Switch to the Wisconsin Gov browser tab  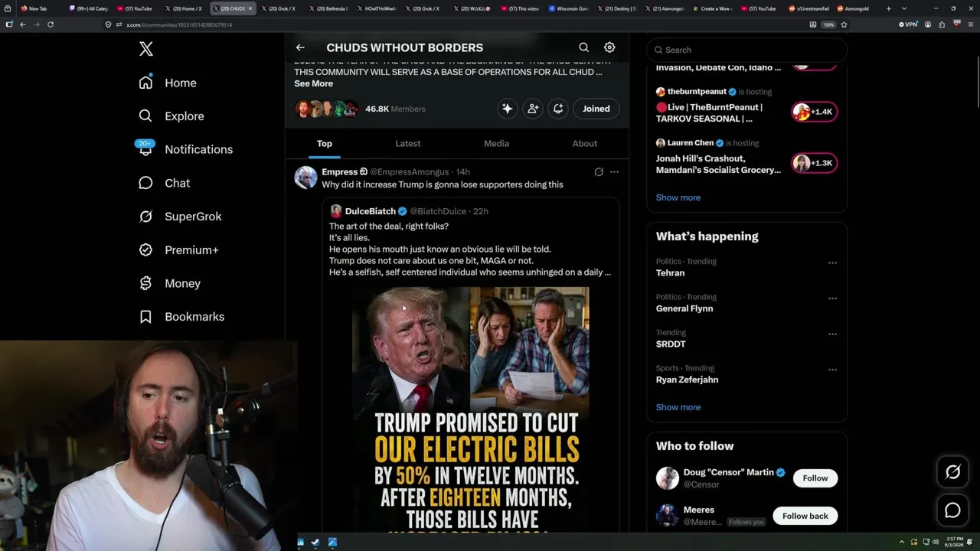(569, 8)
